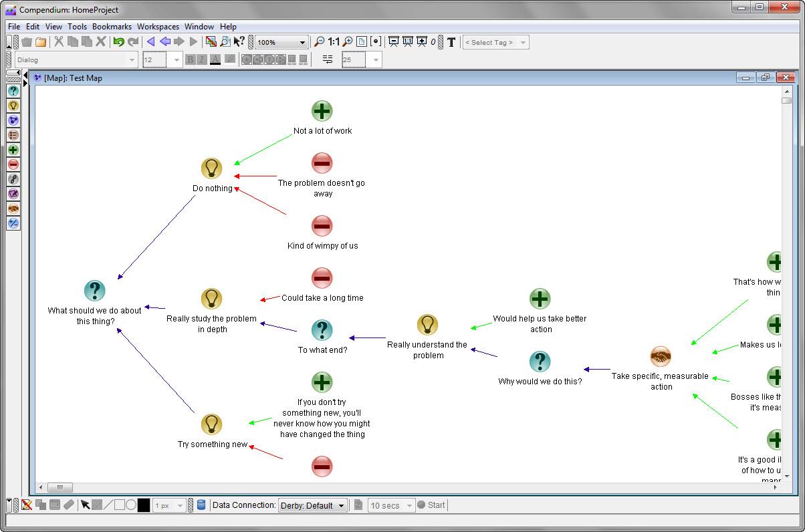Click the crossed-out pencil scribble icon
This screenshot has width=805, height=532.
click(27, 505)
